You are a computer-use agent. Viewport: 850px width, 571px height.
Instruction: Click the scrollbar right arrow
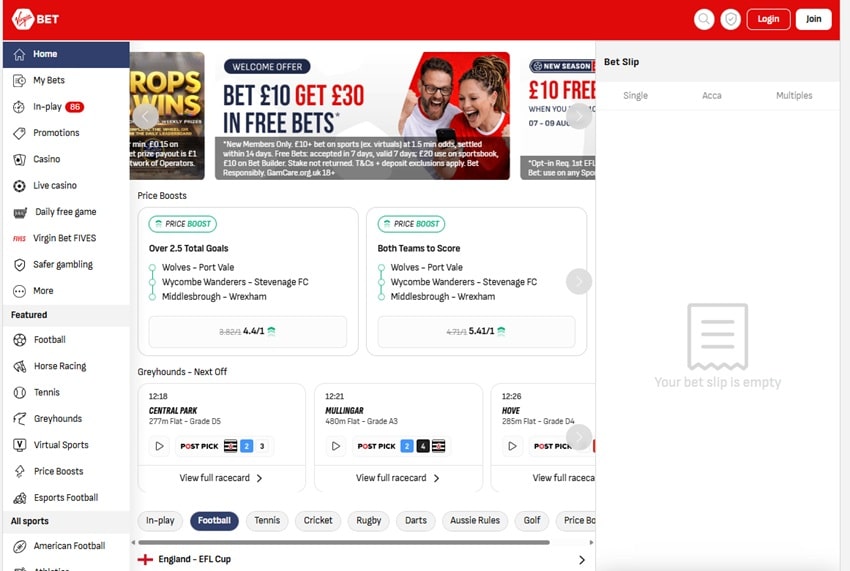tap(591, 542)
